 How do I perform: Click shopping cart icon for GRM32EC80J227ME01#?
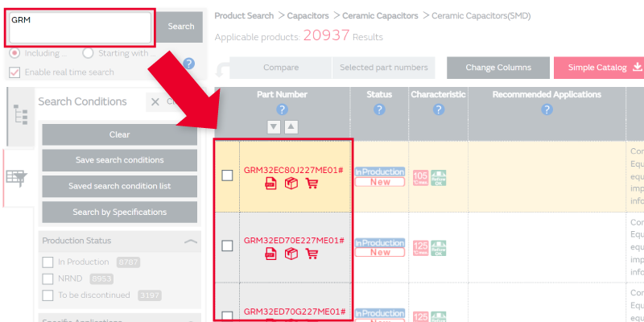(311, 184)
